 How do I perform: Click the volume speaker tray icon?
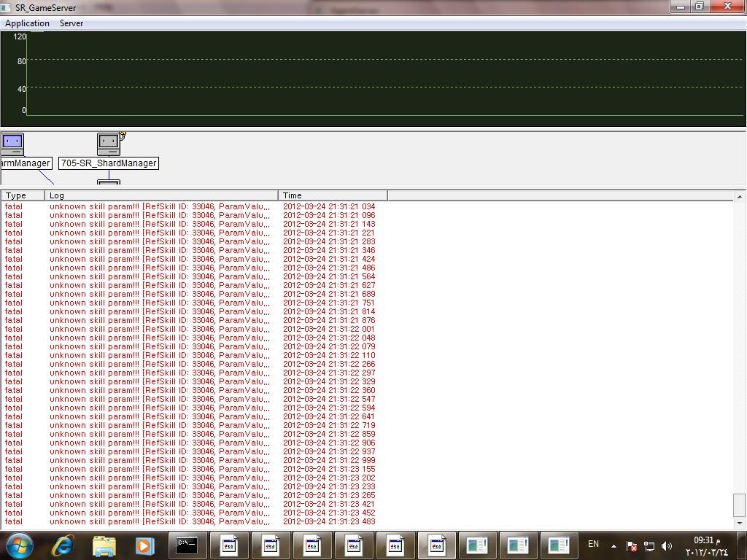[x=666, y=545]
